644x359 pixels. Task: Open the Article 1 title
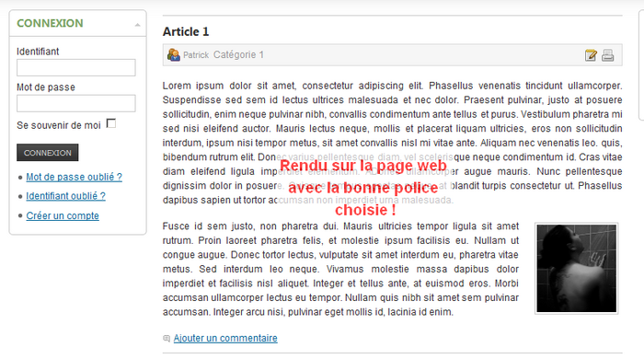coord(186,31)
